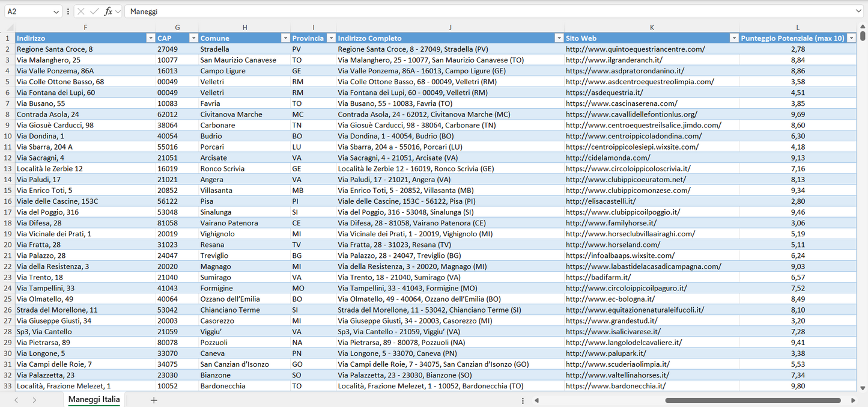The image size is (868, 407).
Task: Open the Punteggio Potenziale filter dropdown
Action: [852, 37]
